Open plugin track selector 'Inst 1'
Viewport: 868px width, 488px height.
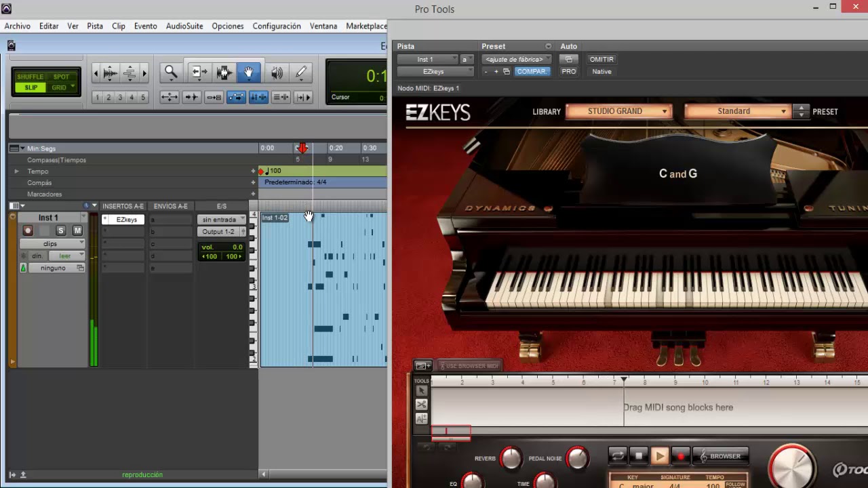[x=428, y=60]
